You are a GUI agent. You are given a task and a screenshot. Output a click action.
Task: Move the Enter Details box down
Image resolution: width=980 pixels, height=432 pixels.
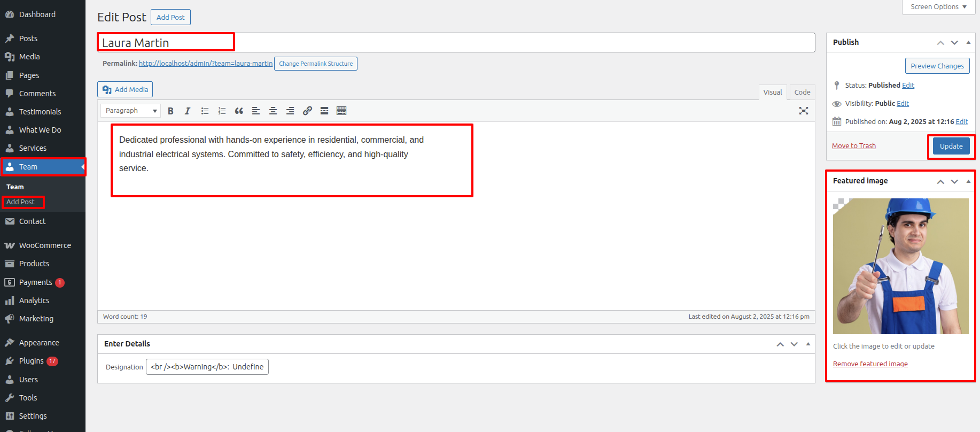pos(794,344)
